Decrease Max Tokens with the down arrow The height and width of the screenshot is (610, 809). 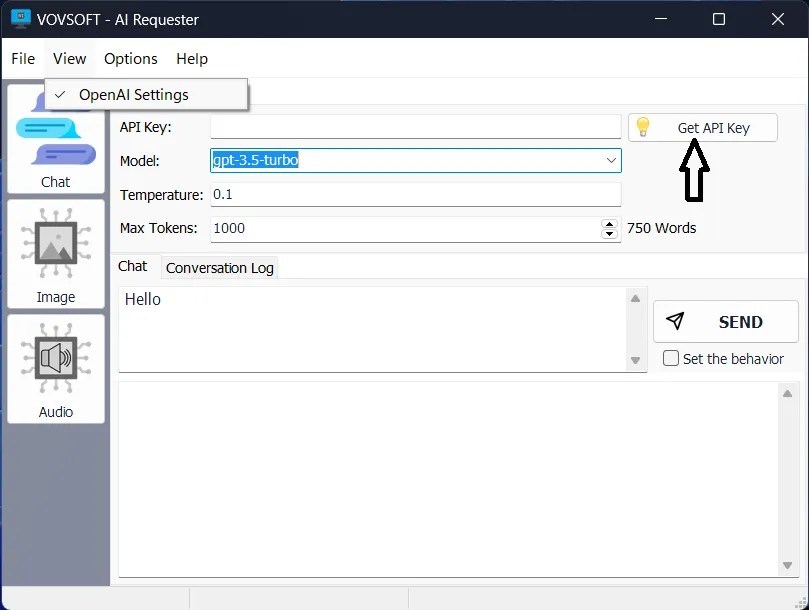(610, 233)
